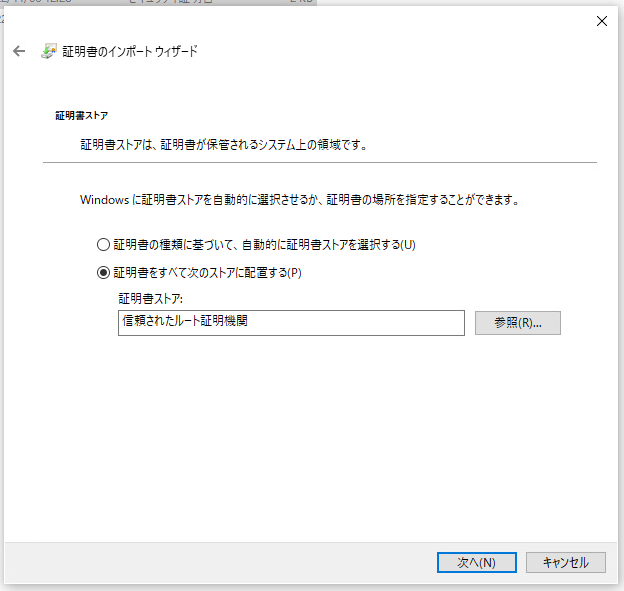Open the 参照(R)... browse button
This screenshot has height=591, width=624.
point(518,323)
